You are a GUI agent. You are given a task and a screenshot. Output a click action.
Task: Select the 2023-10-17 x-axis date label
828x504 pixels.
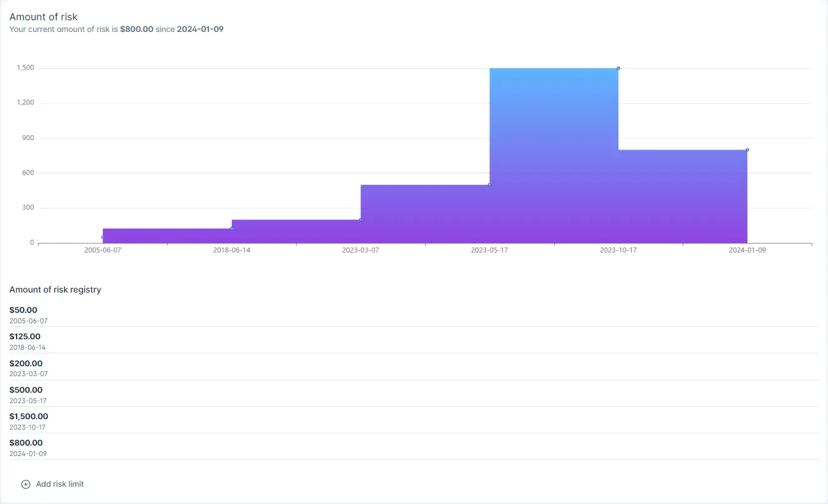(x=618, y=251)
